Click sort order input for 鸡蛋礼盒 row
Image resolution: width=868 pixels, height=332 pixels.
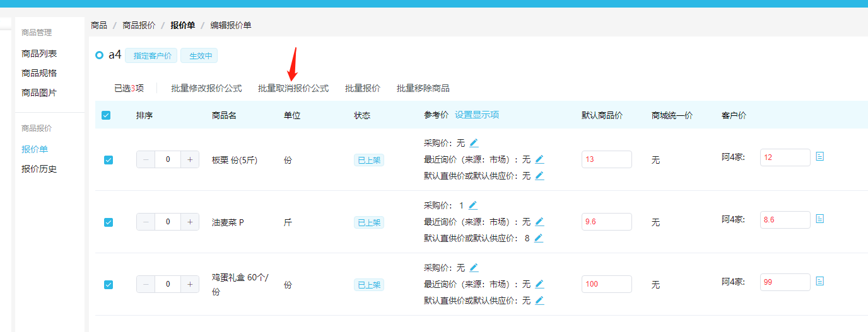168,284
